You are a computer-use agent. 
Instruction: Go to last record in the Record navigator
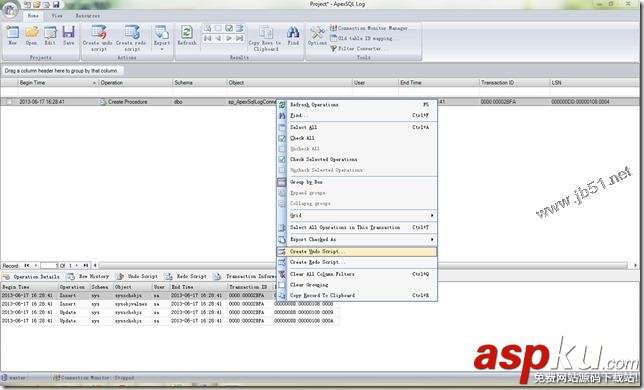click(x=86, y=266)
